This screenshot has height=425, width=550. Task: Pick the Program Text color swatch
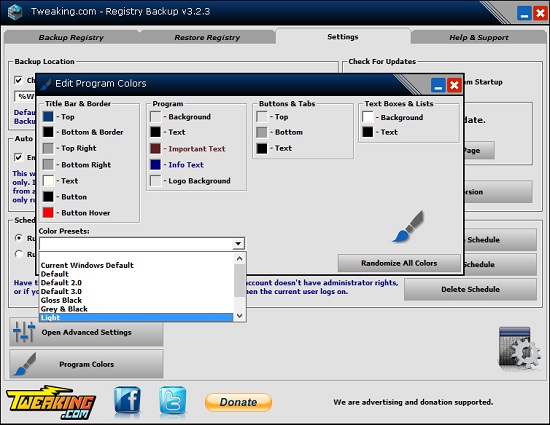(x=155, y=132)
